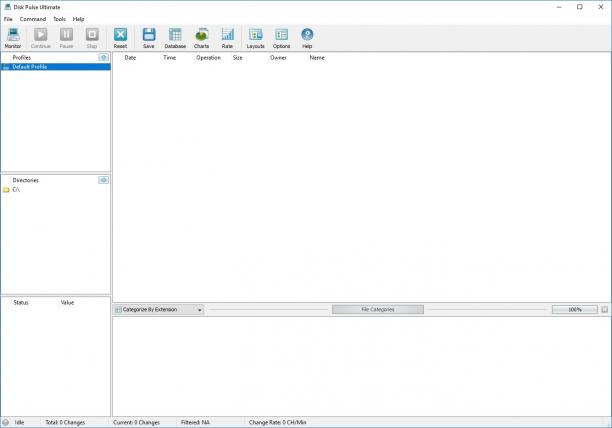Open the Database toolbar icon
The width and height of the screenshot is (612, 428).
click(175, 35)
